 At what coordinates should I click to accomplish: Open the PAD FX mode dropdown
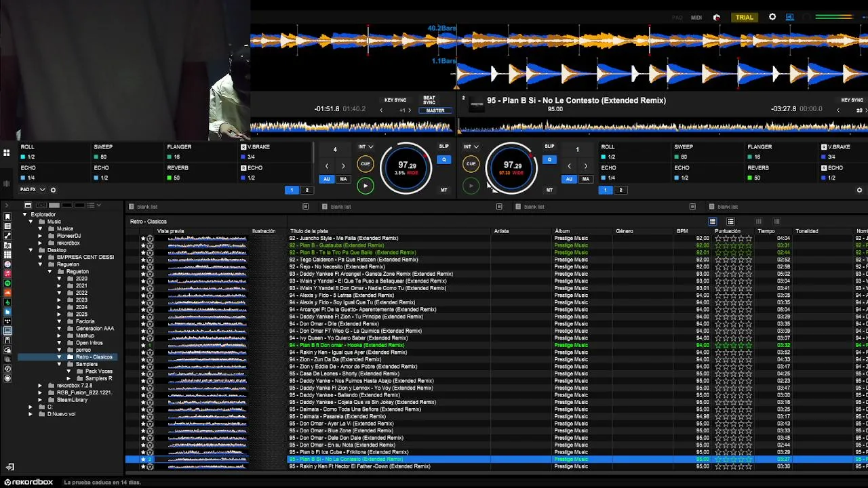click(x=33, y=190)
